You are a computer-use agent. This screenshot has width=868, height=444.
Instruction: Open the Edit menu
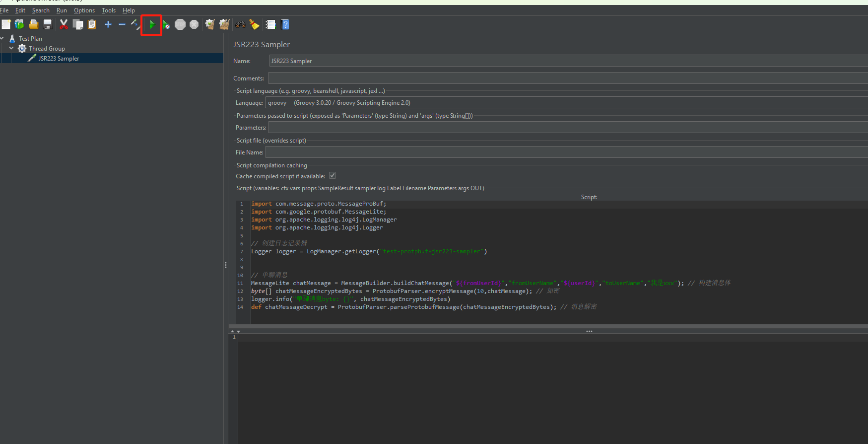[x=20, y=10]
